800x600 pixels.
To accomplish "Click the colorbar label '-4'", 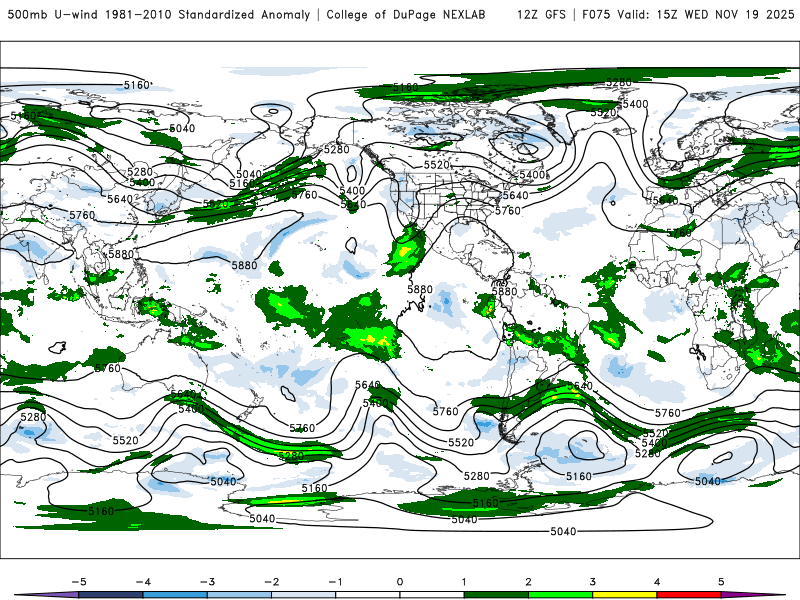I will click(143, 582).
